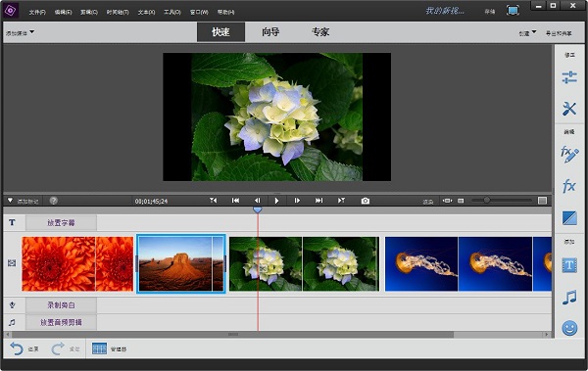Select the jellyfish clip thumbnail in timeline
Viewport: 588px width, 371px height.
tap(468, 264)
